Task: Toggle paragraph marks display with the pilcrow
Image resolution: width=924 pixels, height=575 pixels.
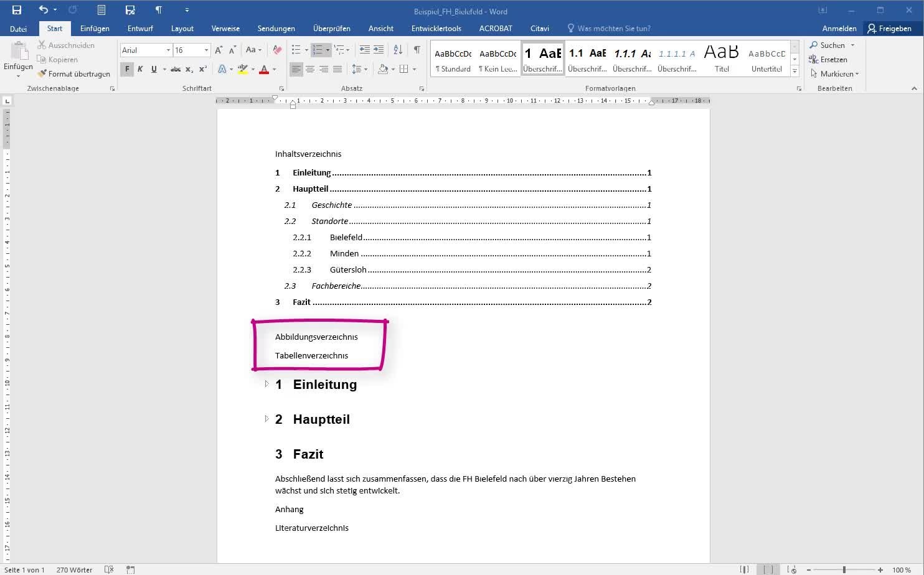Action: pos(417,50)
